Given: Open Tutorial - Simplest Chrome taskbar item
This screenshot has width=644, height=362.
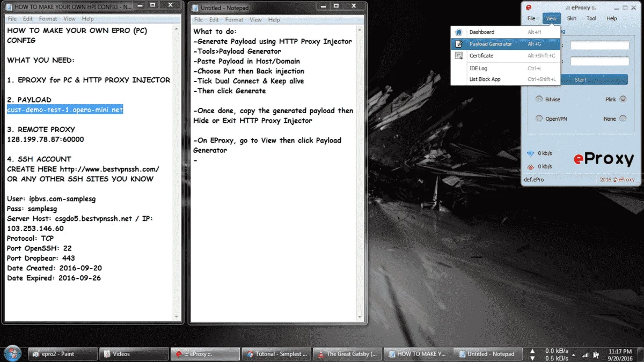Looking at the screenshot, I should 276,354.
